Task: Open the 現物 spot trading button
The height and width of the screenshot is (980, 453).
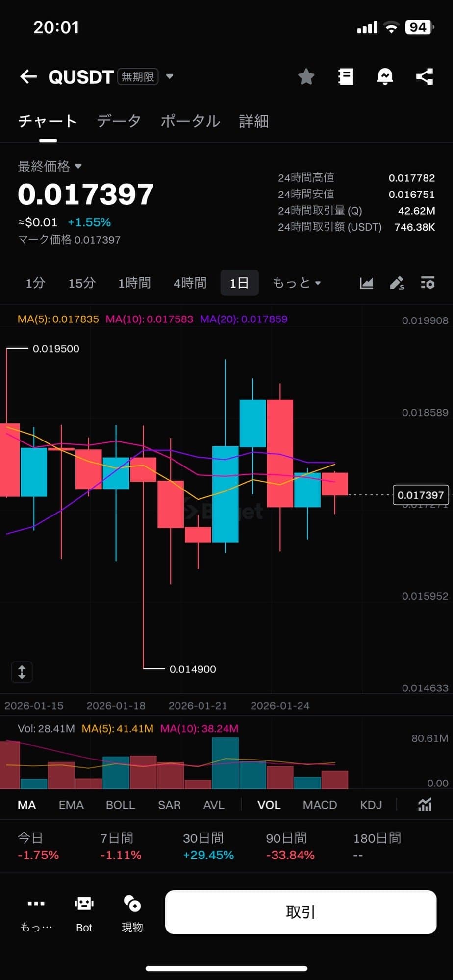Action: pyautogui.click(x=132, y=912)
